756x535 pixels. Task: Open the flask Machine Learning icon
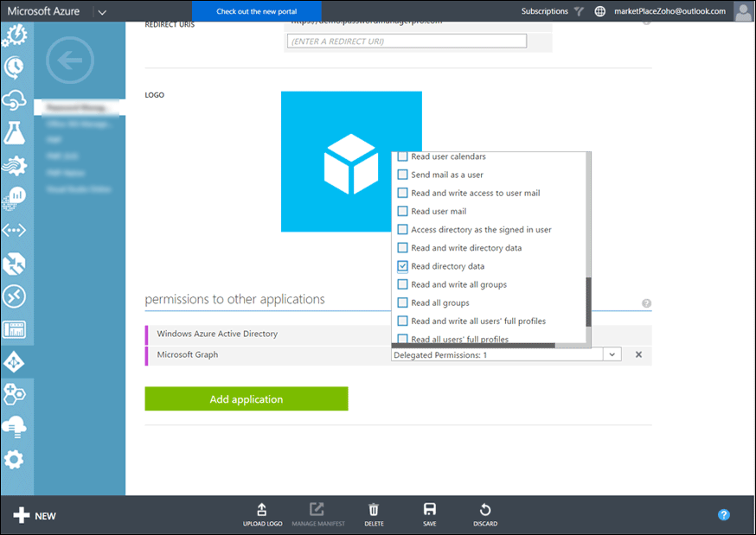tap(15, 133)
